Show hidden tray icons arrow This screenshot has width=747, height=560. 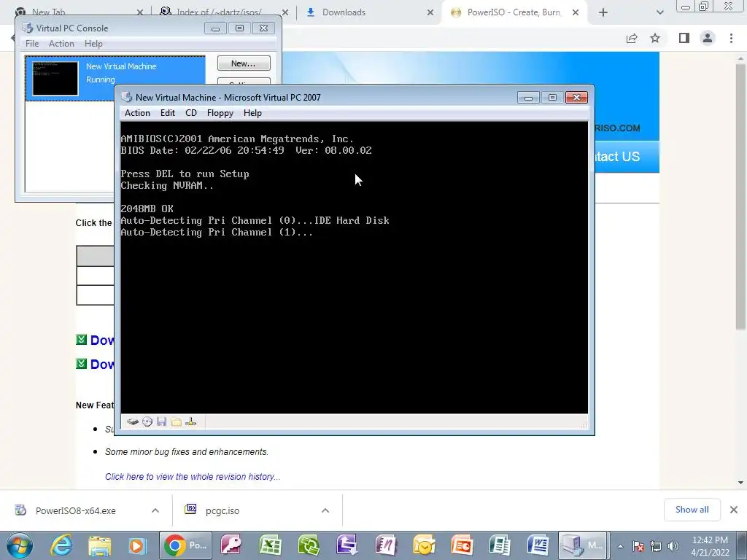620,547
